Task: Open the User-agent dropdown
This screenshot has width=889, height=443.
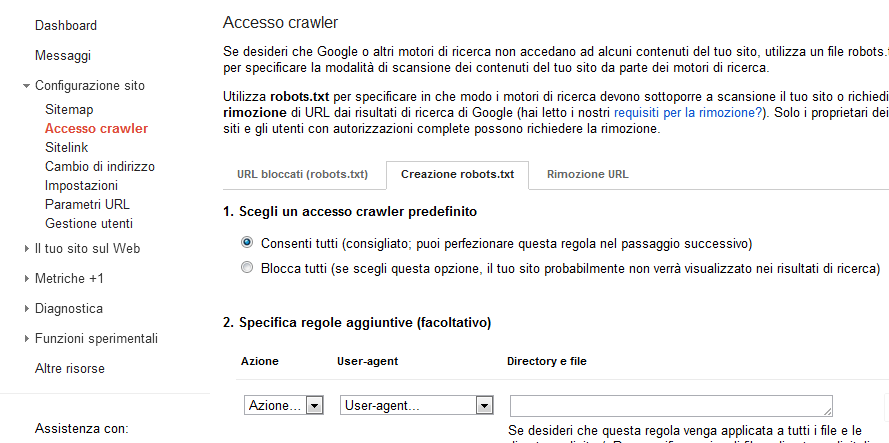Action: pos(417,406)
